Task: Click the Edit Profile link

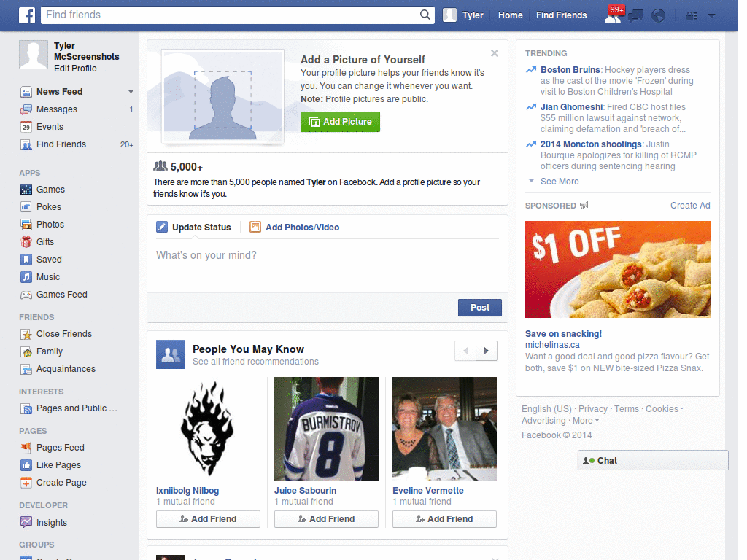Action: pyautogui.click(x=75, y=69)
